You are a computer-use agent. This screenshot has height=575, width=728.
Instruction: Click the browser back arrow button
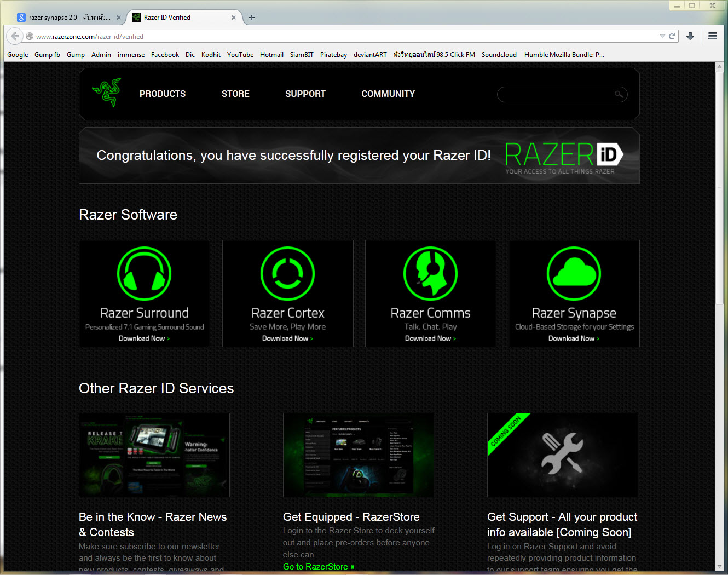pyautogui.click(x=15, y=36)
